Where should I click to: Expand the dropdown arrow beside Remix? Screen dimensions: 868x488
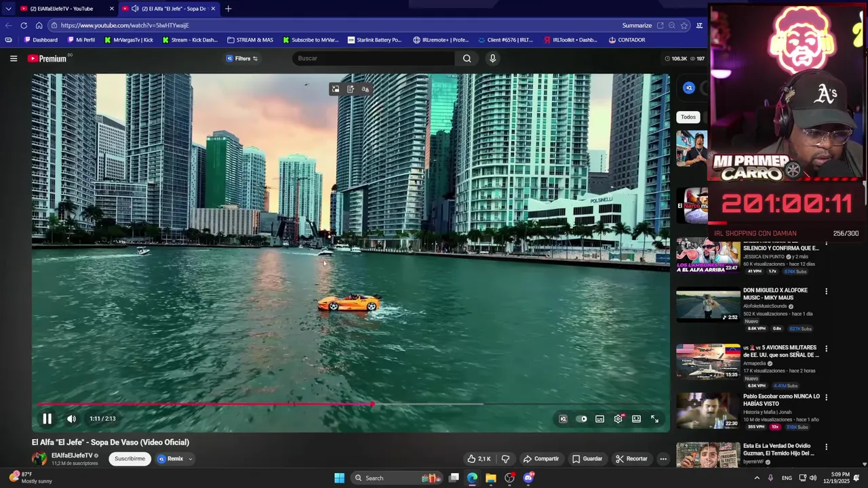191,459
